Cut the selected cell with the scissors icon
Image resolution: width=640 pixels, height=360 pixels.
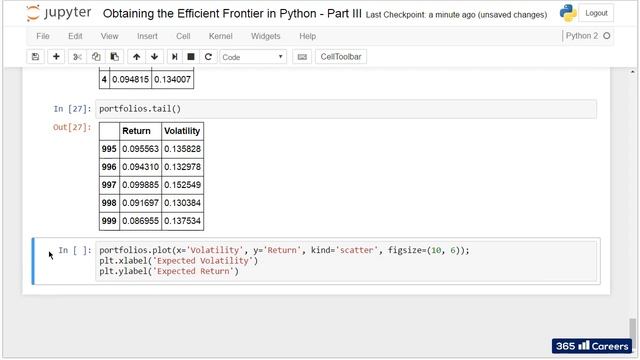tap(77, 57)
